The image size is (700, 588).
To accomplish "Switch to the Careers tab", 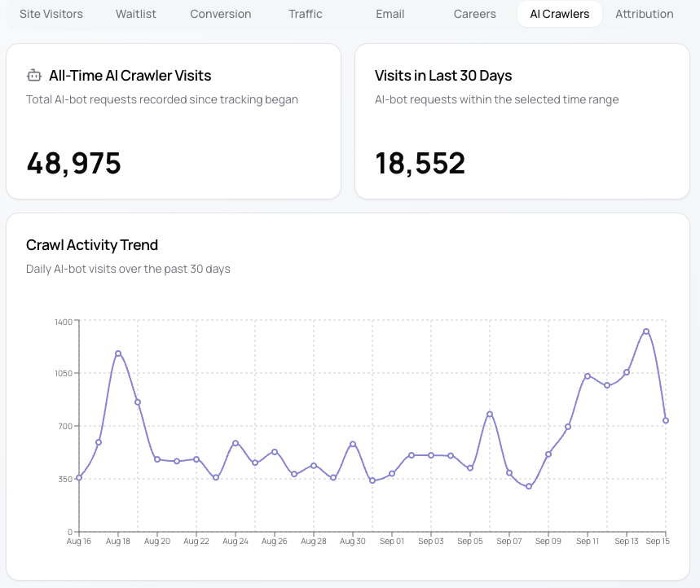I will click(x=474, y=15).
